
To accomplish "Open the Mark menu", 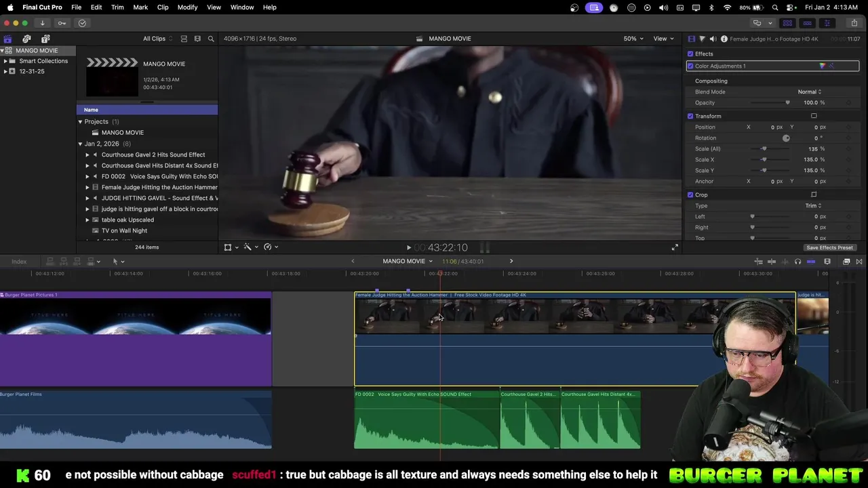I will 140,7.
